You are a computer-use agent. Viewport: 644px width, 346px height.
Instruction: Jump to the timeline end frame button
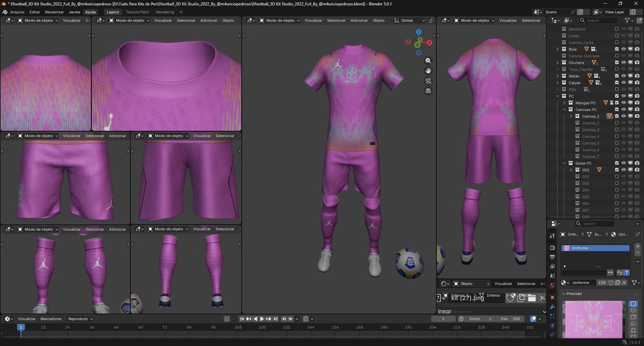pyautogui.click(x=275, y=319)
